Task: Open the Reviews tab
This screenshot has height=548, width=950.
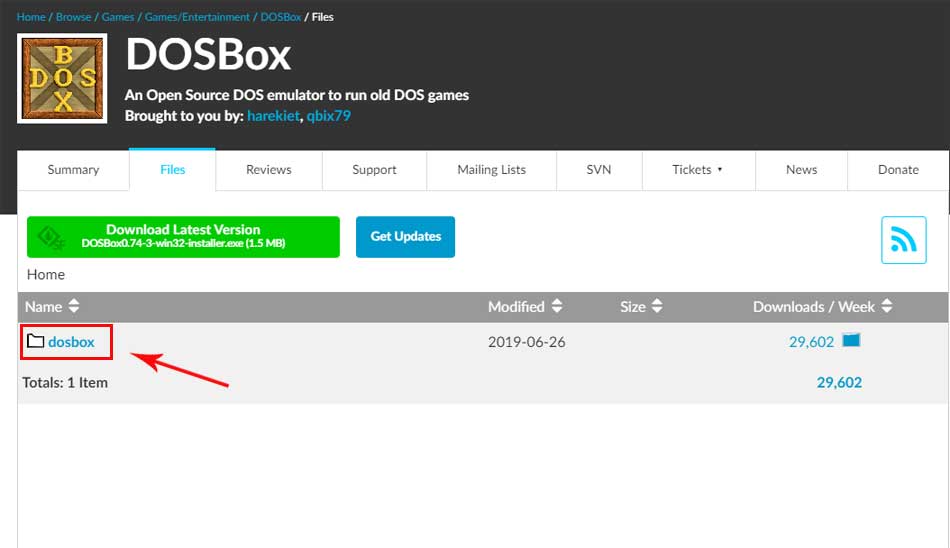Action: [x=268, y=170]
